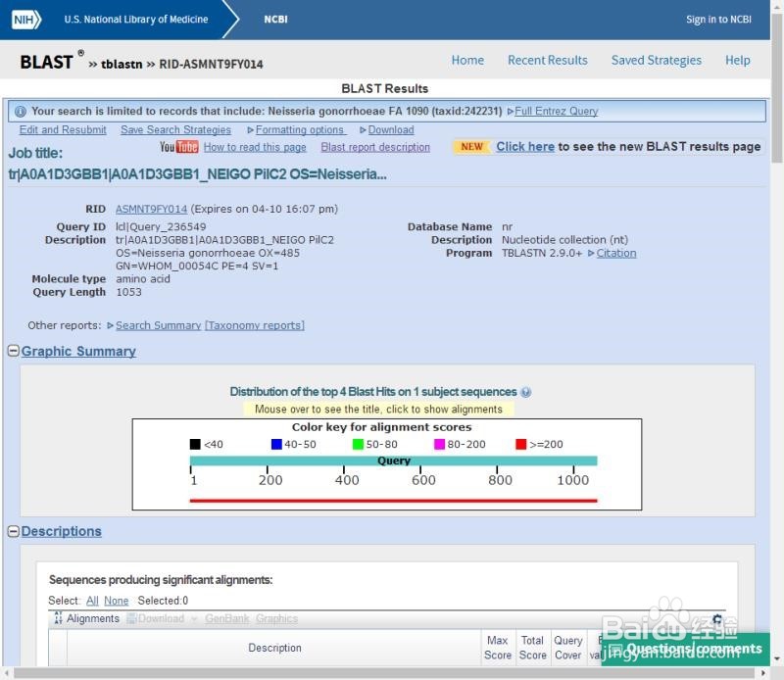Open the YouTube help video icon
This screenshot has width=784, height=680.
click(x=179, y=147)
